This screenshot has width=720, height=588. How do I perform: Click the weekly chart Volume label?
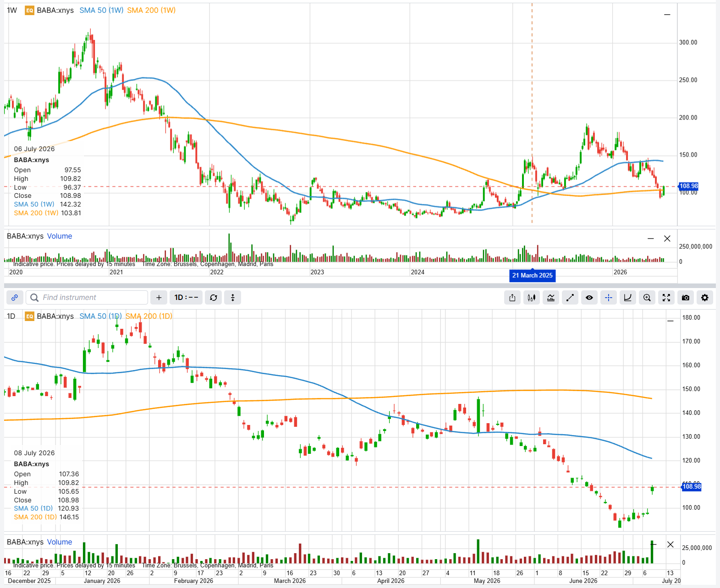(60, 236)
